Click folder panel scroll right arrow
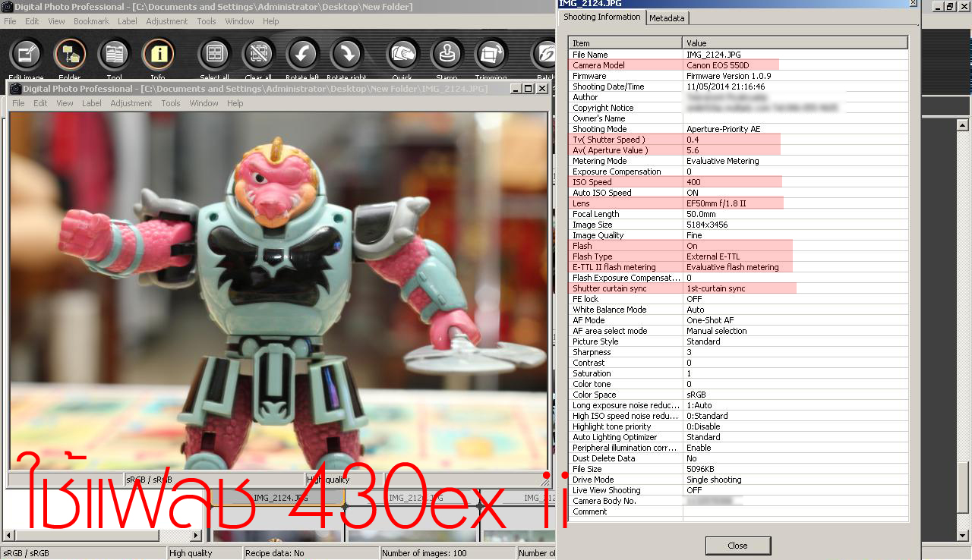The height and width of the screenshot is (560, 972). pyautogui.click(x=197, y=536)
